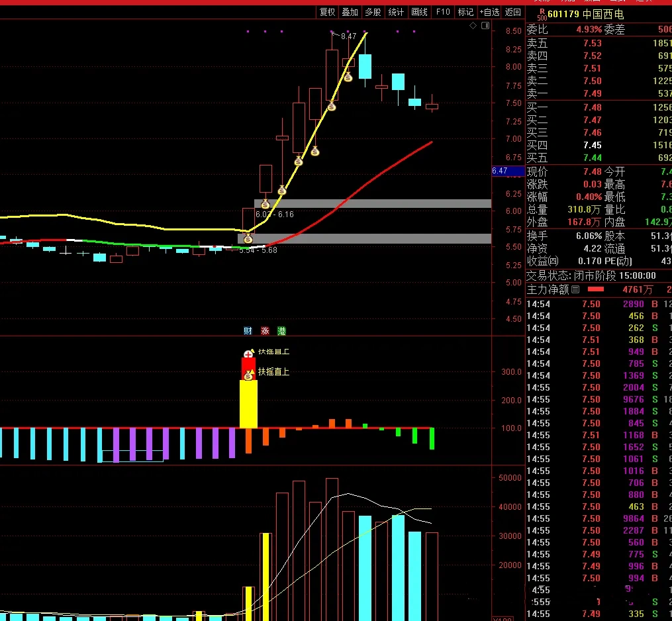Click the 外盘 value 167.8万

point(584,222)
